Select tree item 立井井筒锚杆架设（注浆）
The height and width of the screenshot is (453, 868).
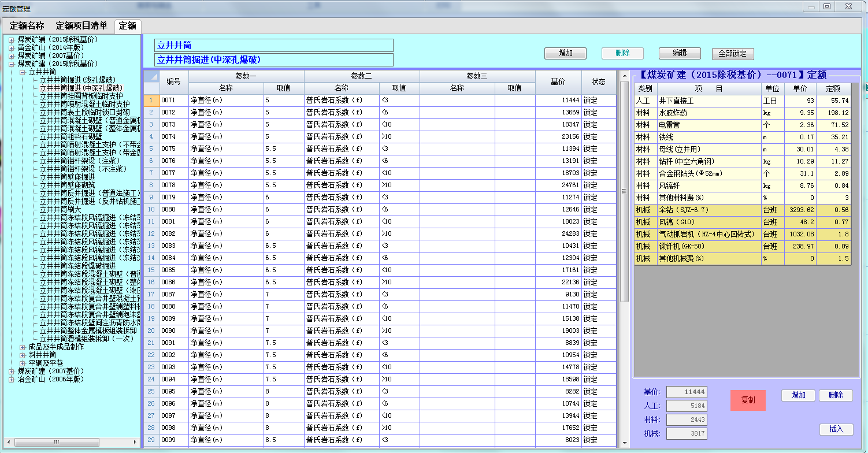coord(81,161)
